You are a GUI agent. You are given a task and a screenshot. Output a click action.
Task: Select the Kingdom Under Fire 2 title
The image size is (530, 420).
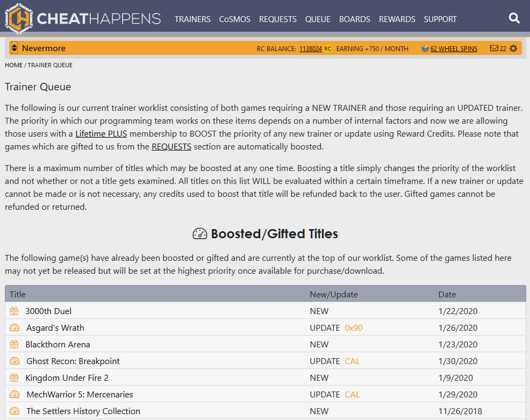tap(67, 378)
